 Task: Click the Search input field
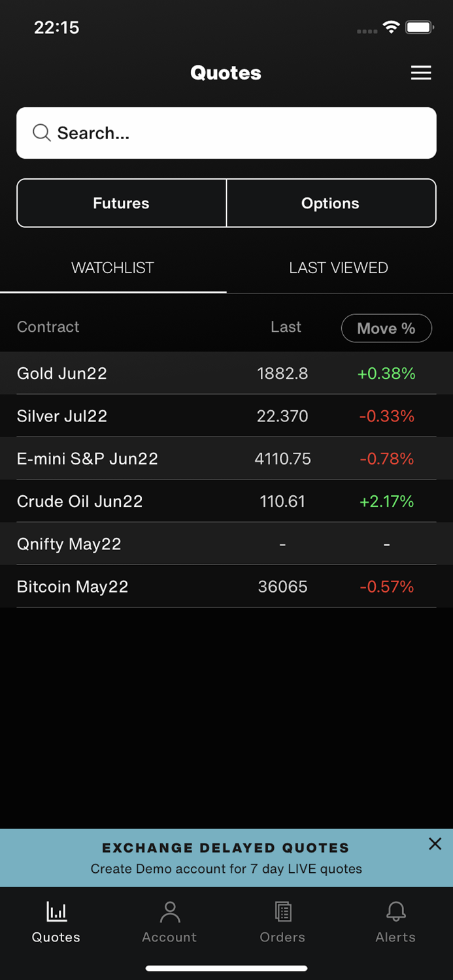click(x=242, y=133)
